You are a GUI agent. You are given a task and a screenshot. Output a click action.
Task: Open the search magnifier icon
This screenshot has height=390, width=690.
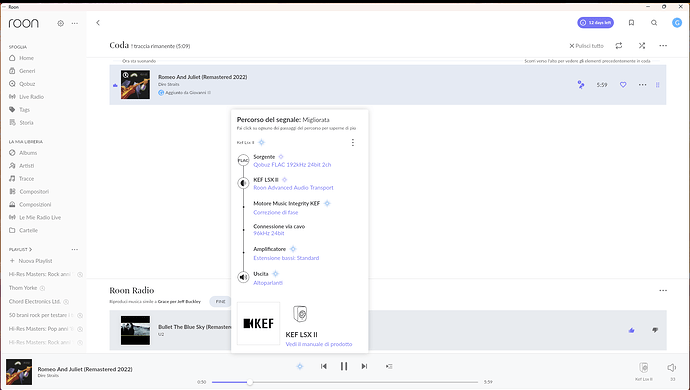654,23
